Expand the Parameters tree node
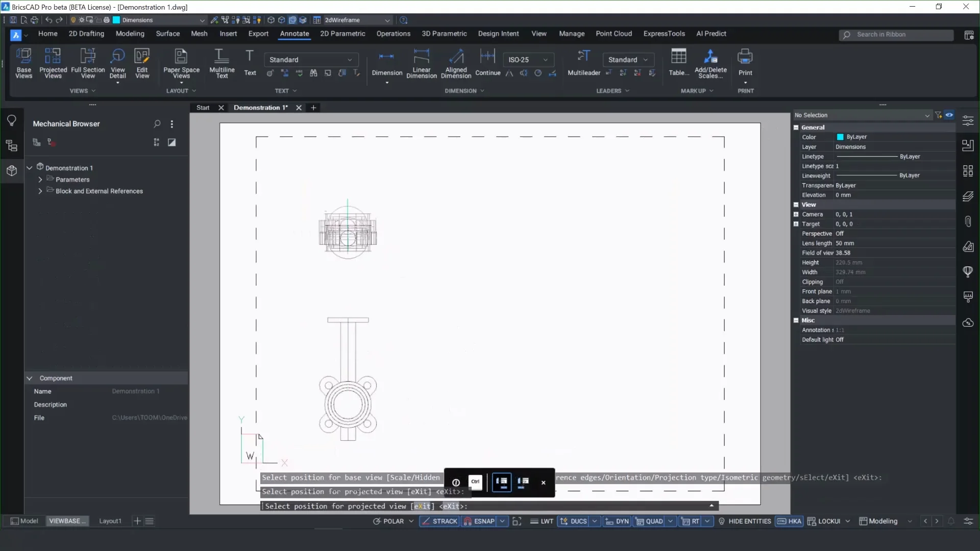The width and height of the screenshot is (980, 551). [40, 180]
